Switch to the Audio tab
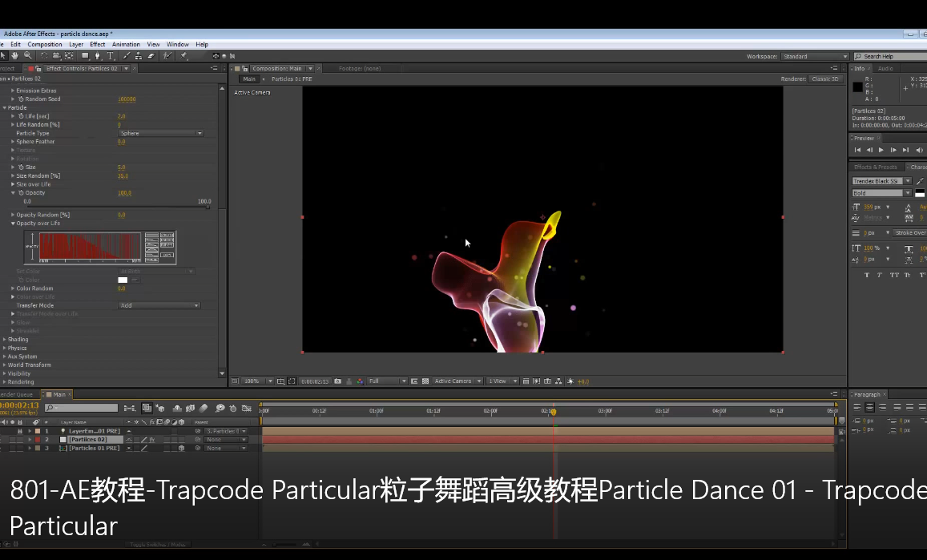Screen dimensions: 927x560 (x=885, y=69)
